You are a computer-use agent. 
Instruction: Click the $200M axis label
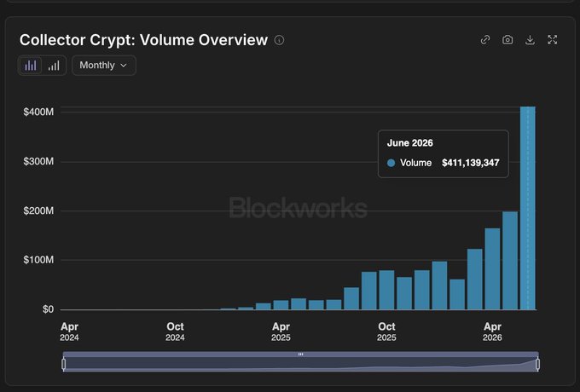[38, 210]
